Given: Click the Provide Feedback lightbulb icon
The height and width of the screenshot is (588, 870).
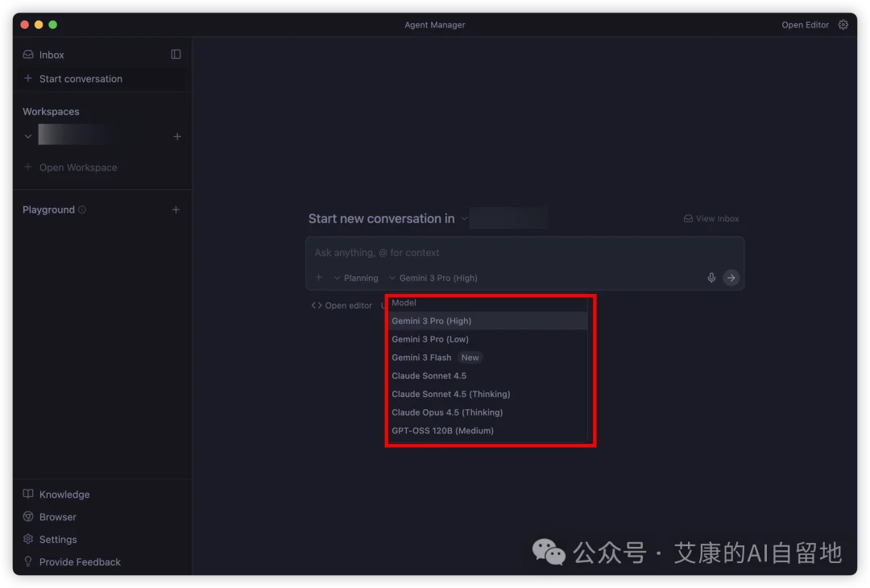Looking at the screenshot, I should click(28, 561).
